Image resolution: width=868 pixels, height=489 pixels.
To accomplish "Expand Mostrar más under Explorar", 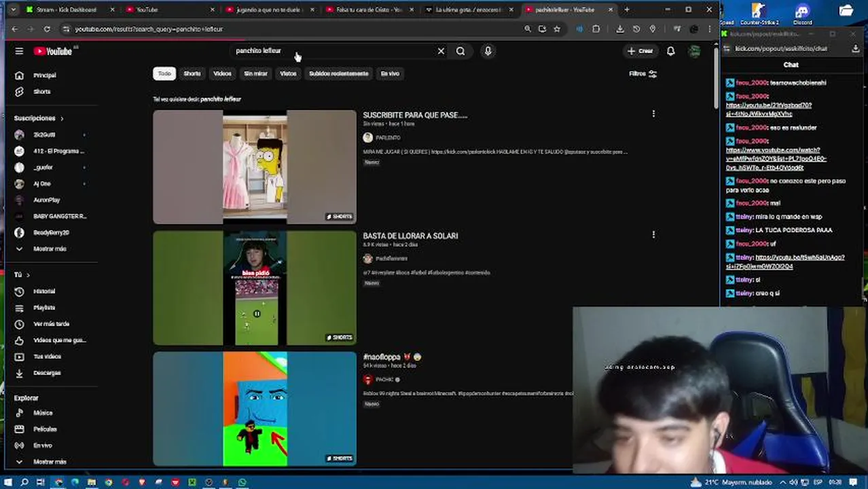I will click(x=51, y=462).
